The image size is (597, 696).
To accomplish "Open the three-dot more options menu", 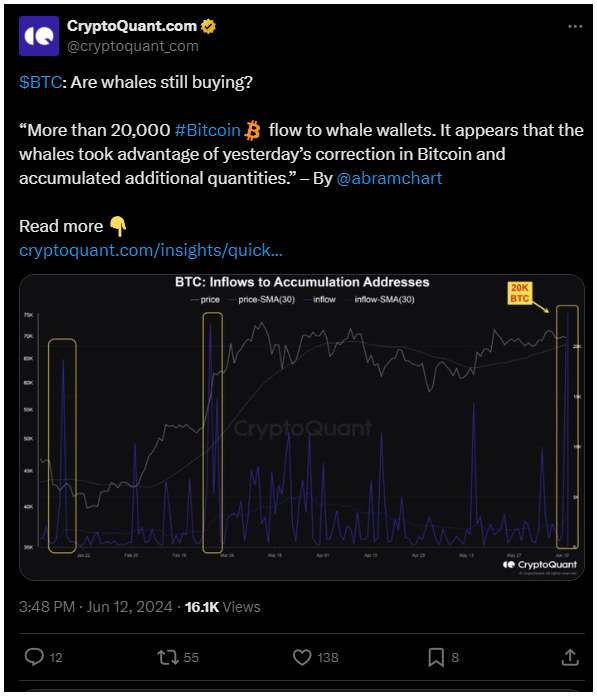I will tap(575, 27).
